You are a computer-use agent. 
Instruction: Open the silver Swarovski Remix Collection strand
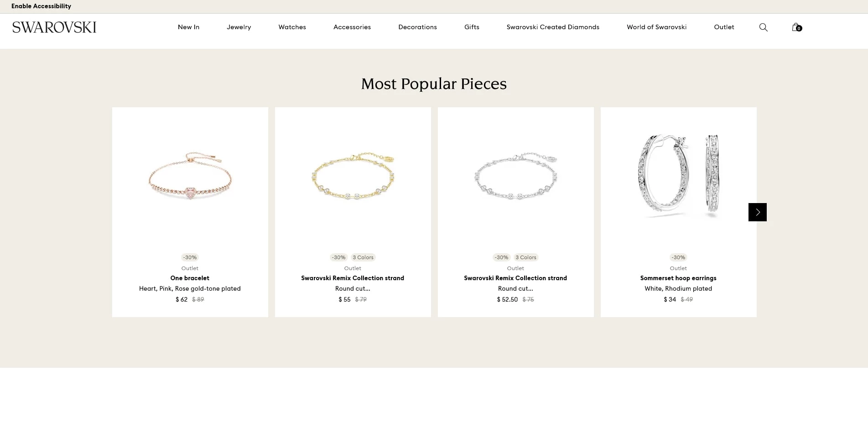click(x=515, y=278)
